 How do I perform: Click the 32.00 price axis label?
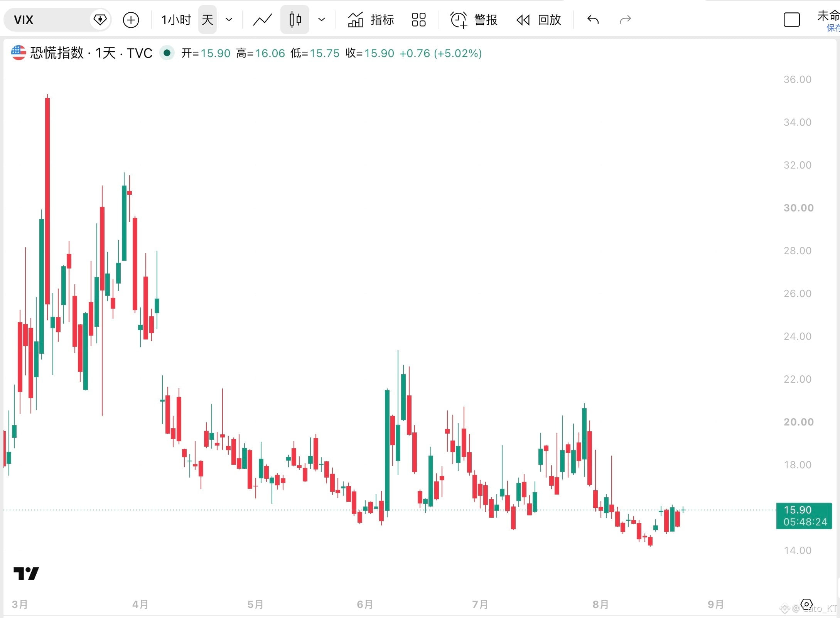point(798,165)
